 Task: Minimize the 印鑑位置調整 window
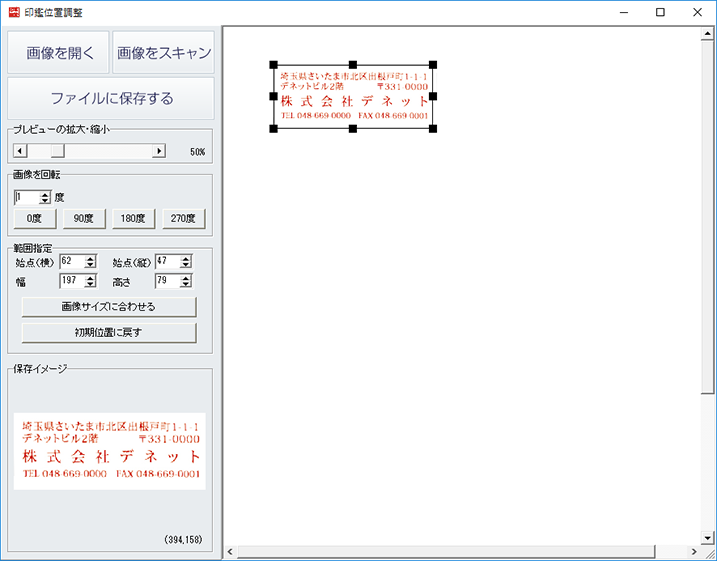[x=624, y=12]
